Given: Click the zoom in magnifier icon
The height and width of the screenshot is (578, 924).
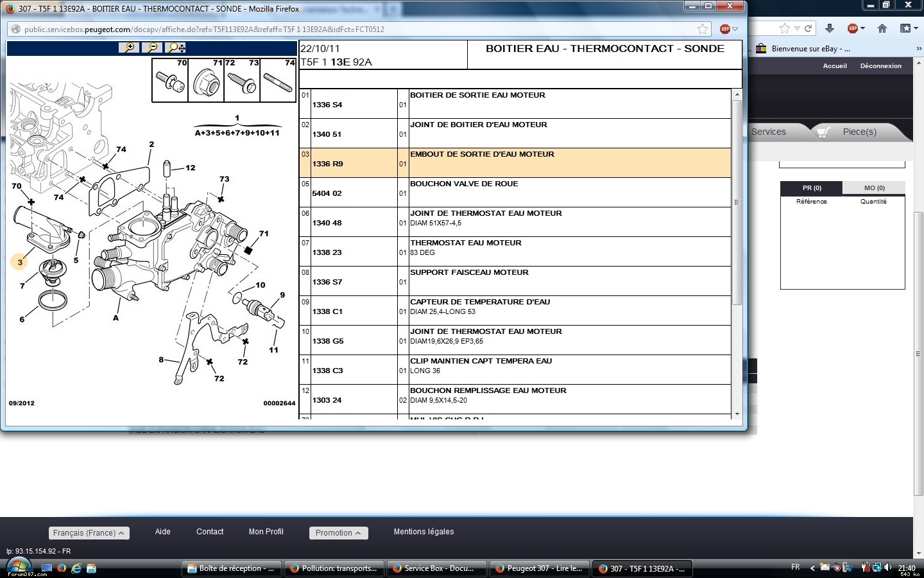Looking at the screenshot, I should coord(130,48).
